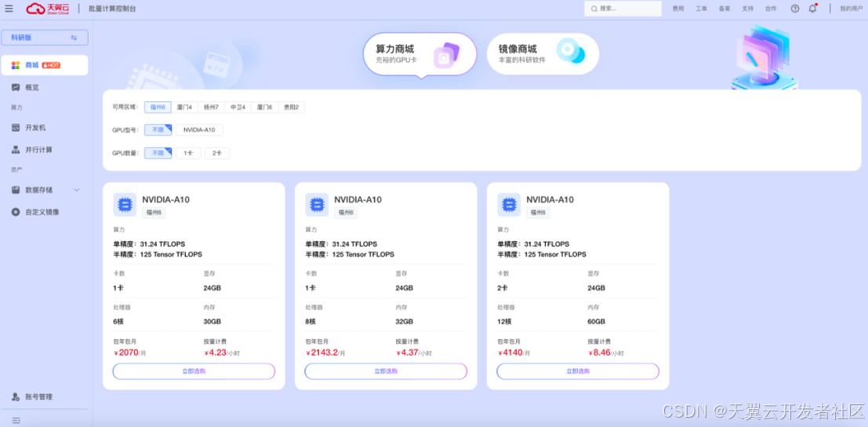The image size is (868, 427).
Task: Click the 账号管理 sidebar icon
Action: click(16, 397)
